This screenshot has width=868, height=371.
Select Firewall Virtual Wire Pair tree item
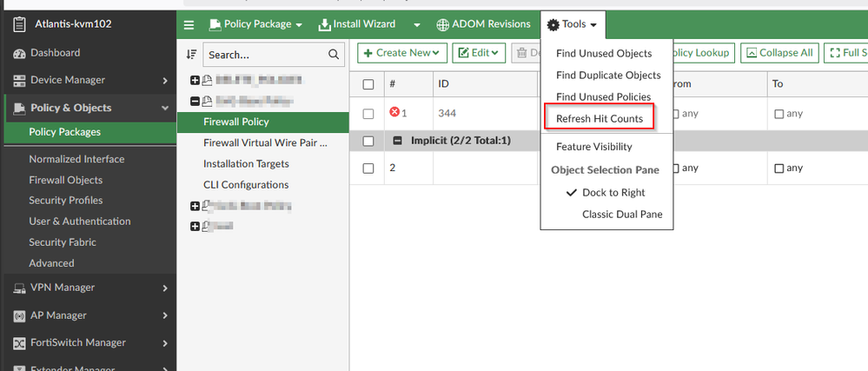click(263, 142)
